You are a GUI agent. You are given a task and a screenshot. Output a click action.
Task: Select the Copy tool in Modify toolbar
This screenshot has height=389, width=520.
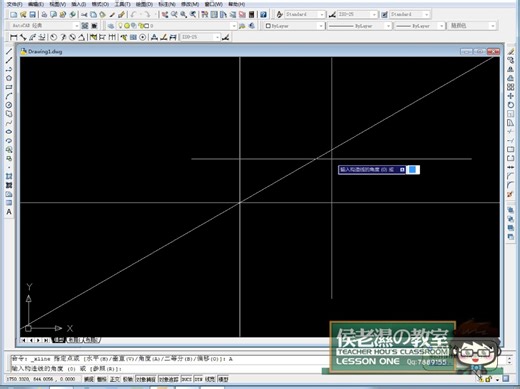[510, 60]
